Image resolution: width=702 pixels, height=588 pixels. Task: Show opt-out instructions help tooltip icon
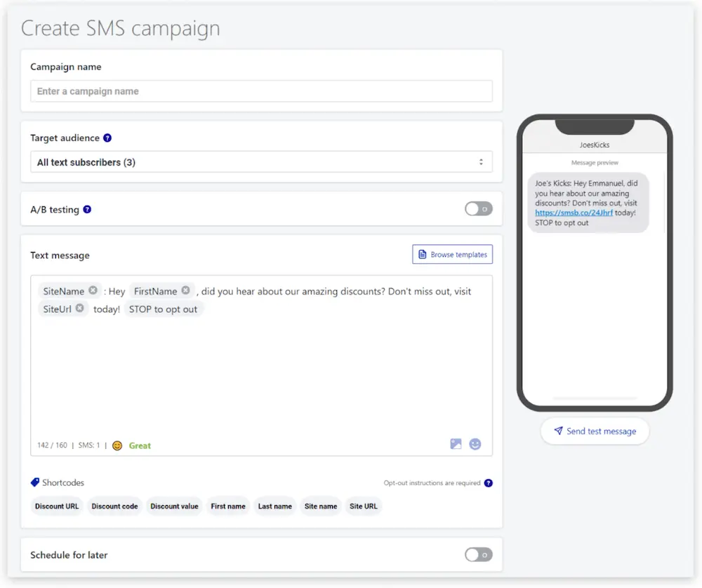pyautogui.click(x=489, y=483)
